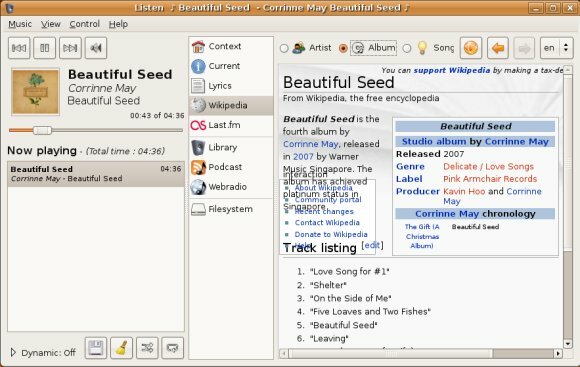Open the Control menu

(x=85, y=24)
